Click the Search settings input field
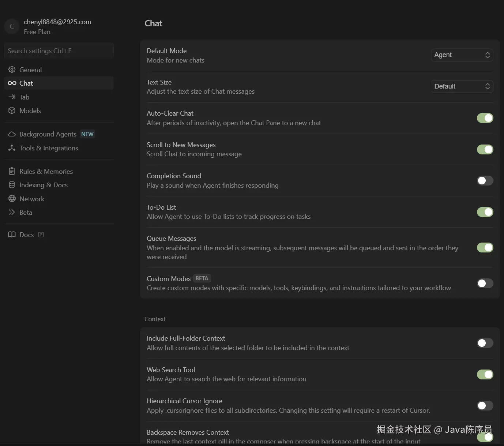The height and width of the screenshot is (446, 504). point(59,51)
